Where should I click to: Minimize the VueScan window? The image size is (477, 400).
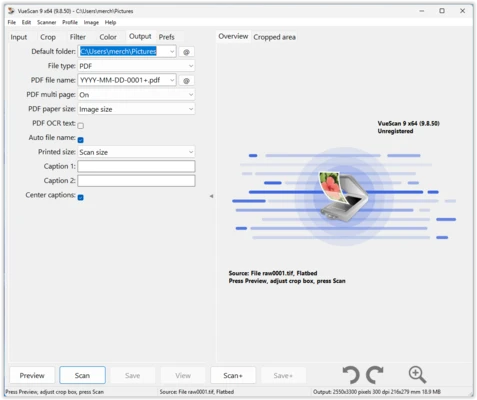coord(422,11)
